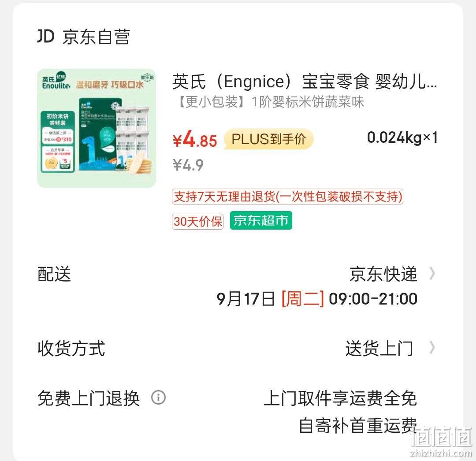476x461 pixels.
Task: Tap the info icon beside 免费上门退换
Action: click(159, 397)
